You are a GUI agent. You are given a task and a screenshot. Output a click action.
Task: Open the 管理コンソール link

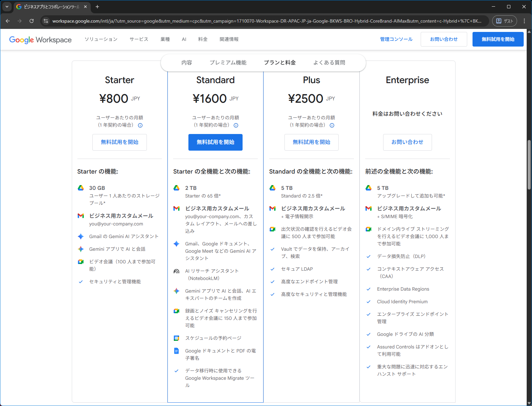coord(396,39)
